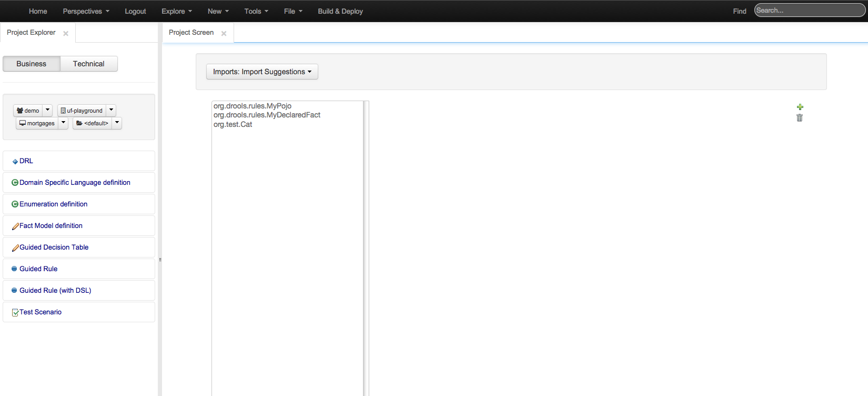Image resolution: width=868 pixels, height=396 pixels.
Task: Open the Perspectives menu
Action: click(x=86, y=11)
